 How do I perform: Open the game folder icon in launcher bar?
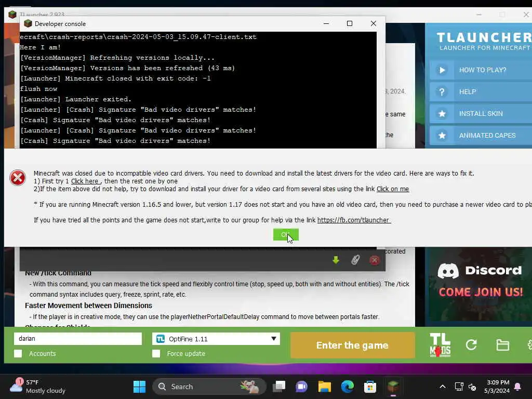[x=502, y=345]
